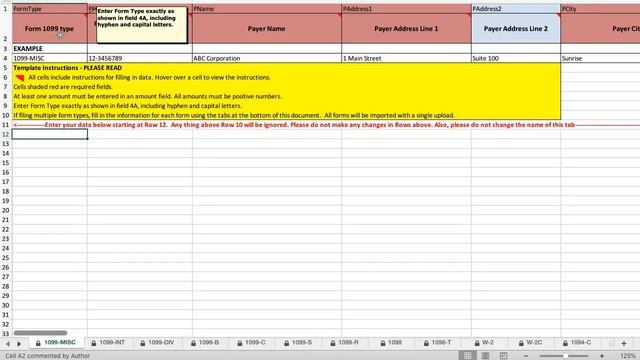Click the zoom slider handle

pos(565,356)
